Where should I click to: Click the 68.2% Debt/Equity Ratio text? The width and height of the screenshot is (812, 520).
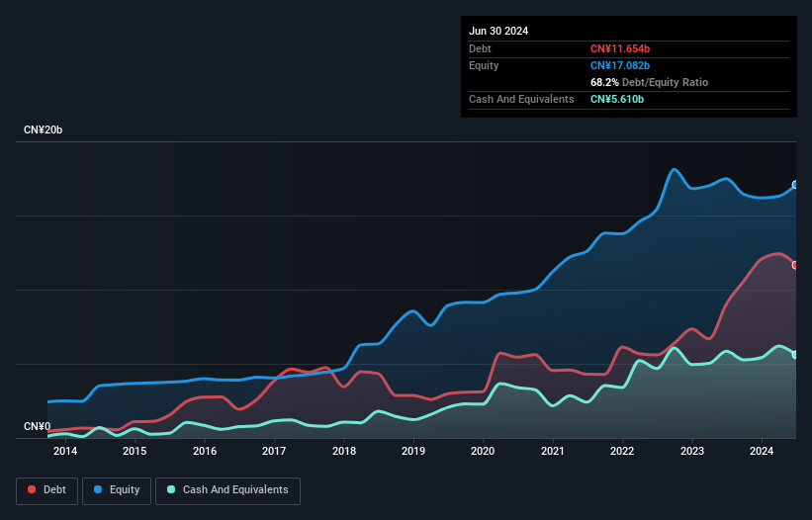click(649, 82)
